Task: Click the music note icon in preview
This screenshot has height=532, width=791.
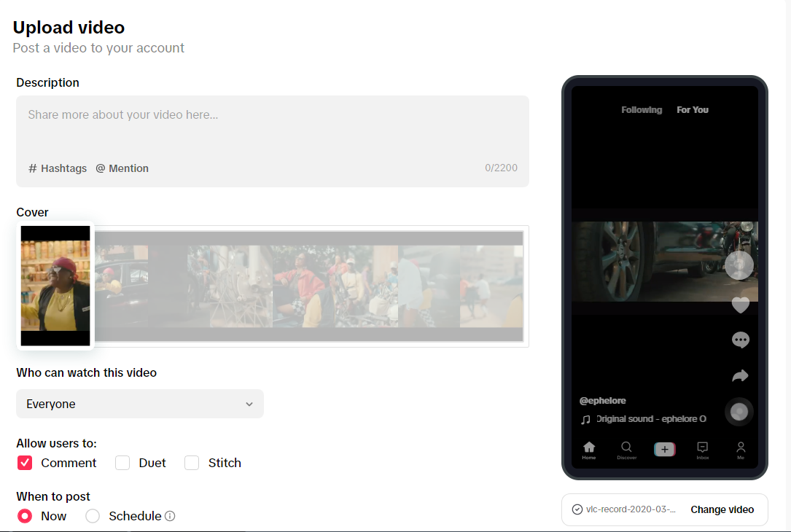Action: coord(585,420)
